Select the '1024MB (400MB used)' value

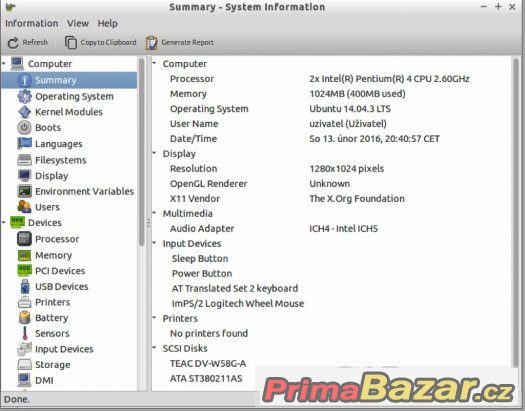[x=357, y=94]
